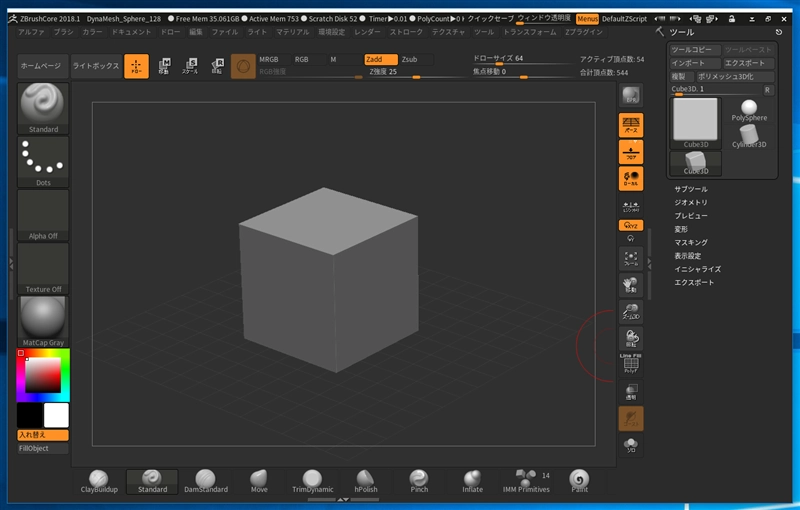Expand the サブツール section
This screenshot has height=510, width=800.
point(691,189)
